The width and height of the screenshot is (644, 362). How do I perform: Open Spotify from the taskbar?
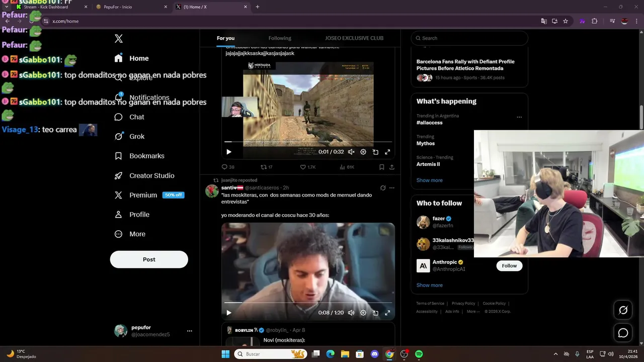click(x=419, y=354)
